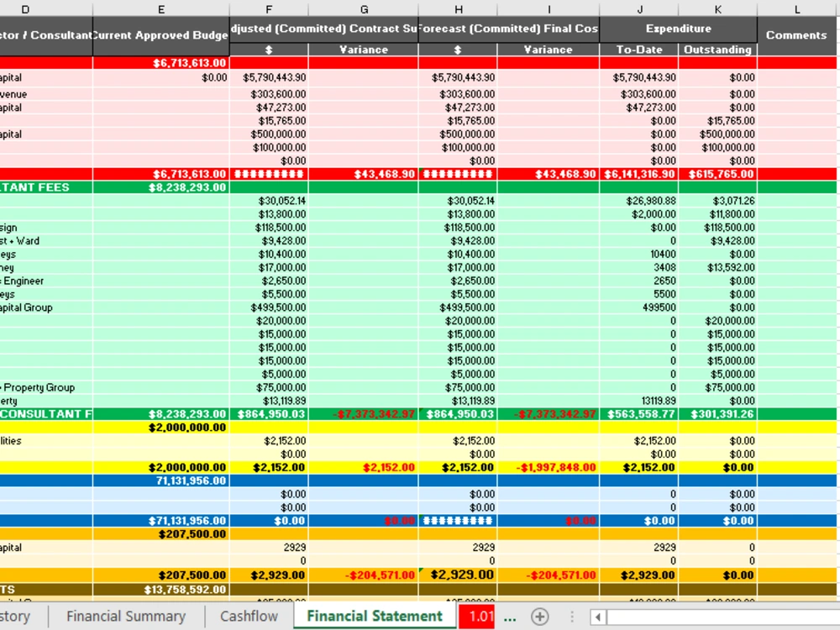Screen dimensions: 840x630
Task: Select the To-Date subheader cell
Action: (x=639, y=50)
